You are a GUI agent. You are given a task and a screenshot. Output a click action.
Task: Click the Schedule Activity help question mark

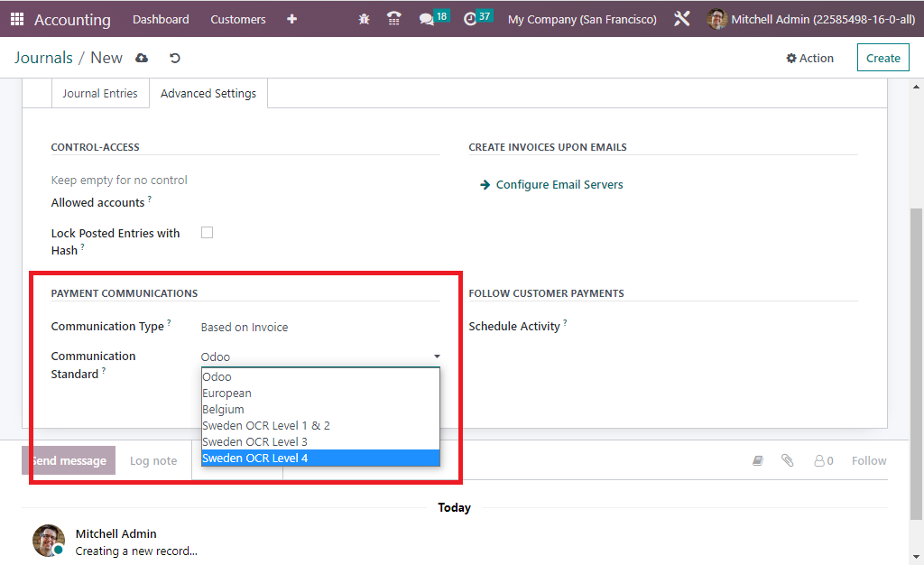point(565,322)
